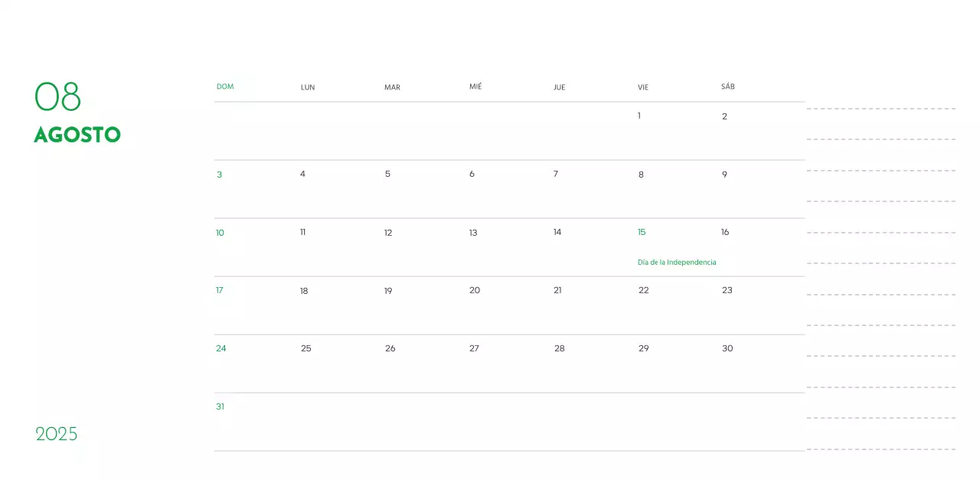Select Saturday, August 2
The image size is (980, 480).
724,116
